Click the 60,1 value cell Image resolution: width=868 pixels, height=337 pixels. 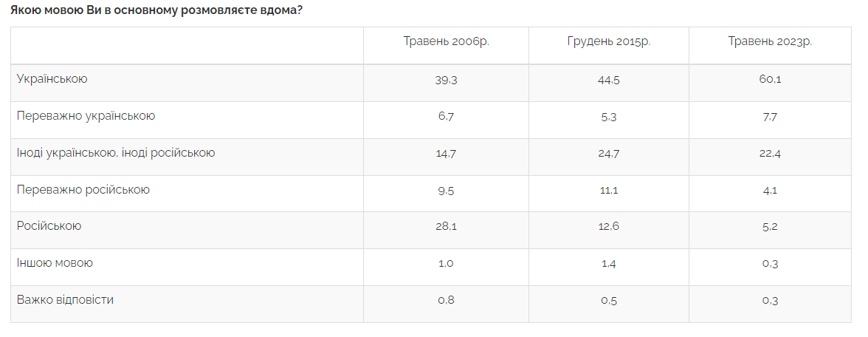click(770, 79)
